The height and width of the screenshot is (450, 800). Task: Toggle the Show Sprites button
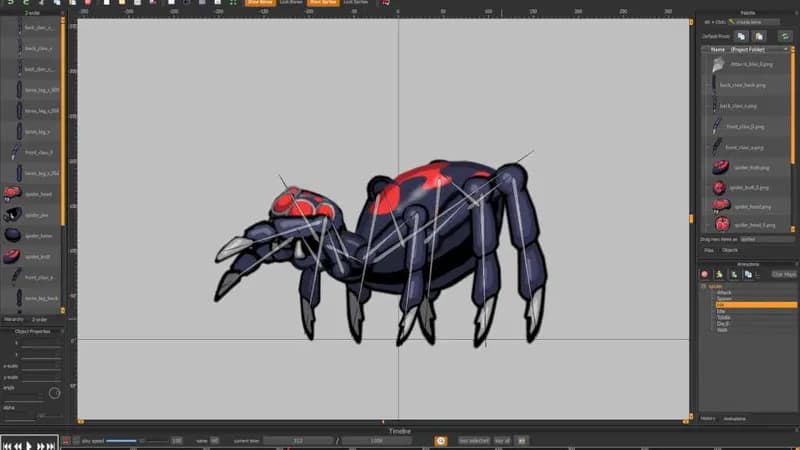click(x=323, y=2)
